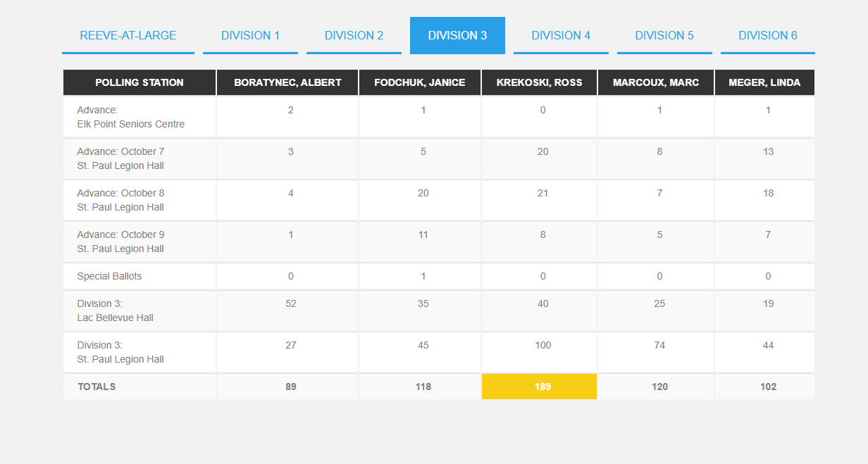Select Krekoski's highlighted total of 189
The width and height of the screenshot is (868, 464).
[x=539, y=387]
